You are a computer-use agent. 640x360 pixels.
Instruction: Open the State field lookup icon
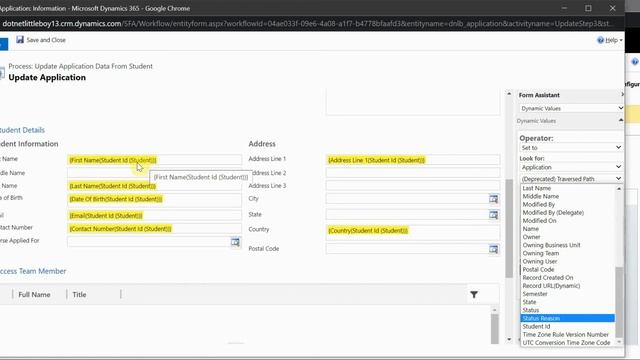[x=493, y=215]
